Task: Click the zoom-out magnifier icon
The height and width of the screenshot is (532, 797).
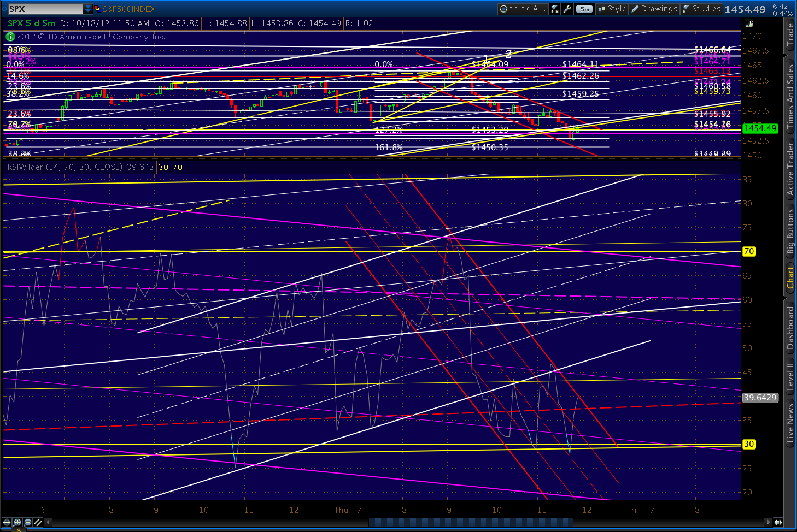Action: coord(27,523)
